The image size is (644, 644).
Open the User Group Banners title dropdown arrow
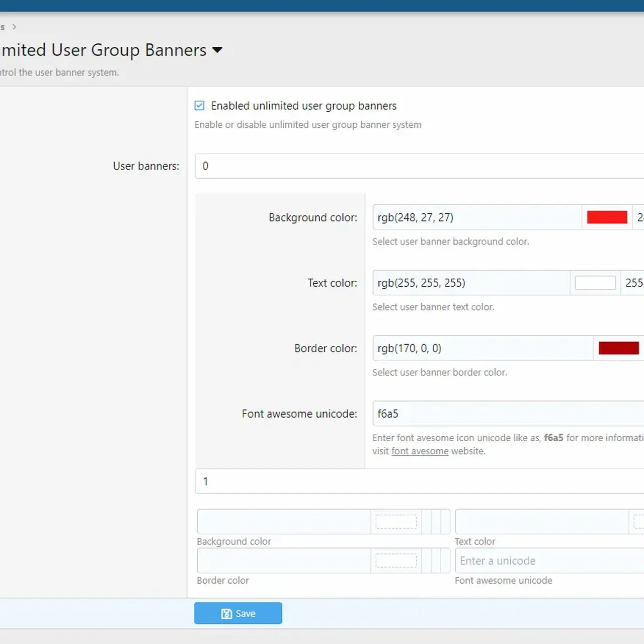coord(217,50)
